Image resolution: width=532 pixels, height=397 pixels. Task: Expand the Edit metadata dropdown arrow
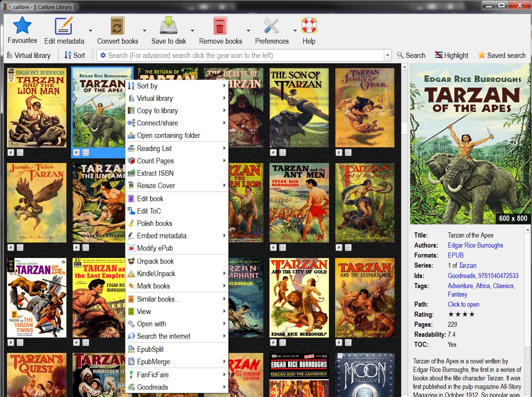90,31
